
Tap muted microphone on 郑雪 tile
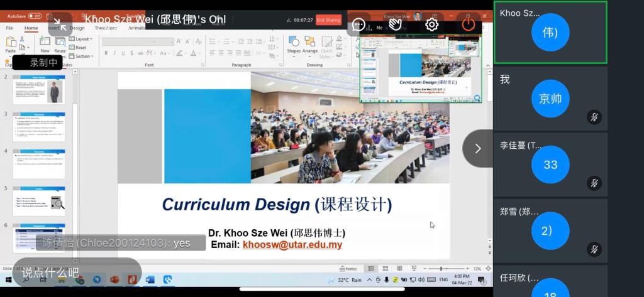tap(594, 249)
